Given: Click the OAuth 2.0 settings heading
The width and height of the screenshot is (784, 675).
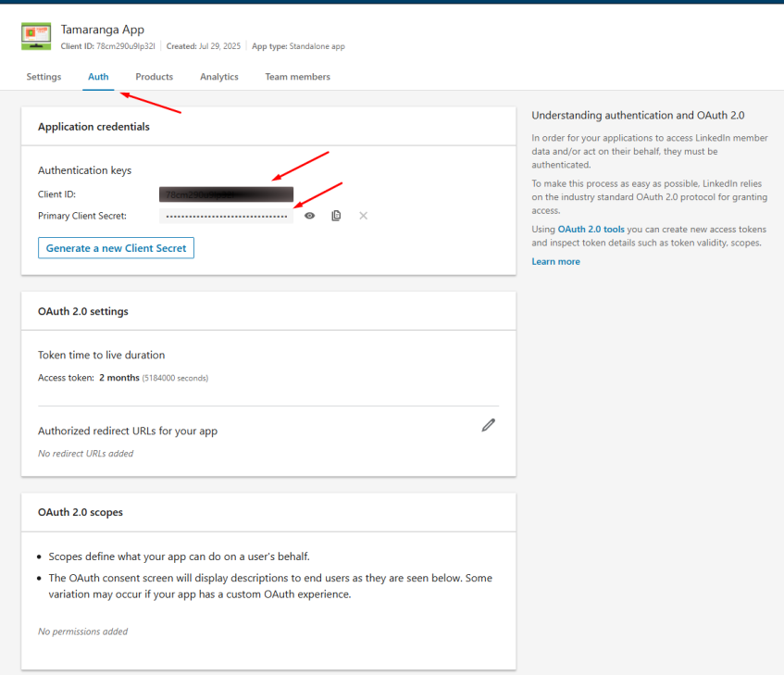Looking at the screenshot, I should point(83,311).
